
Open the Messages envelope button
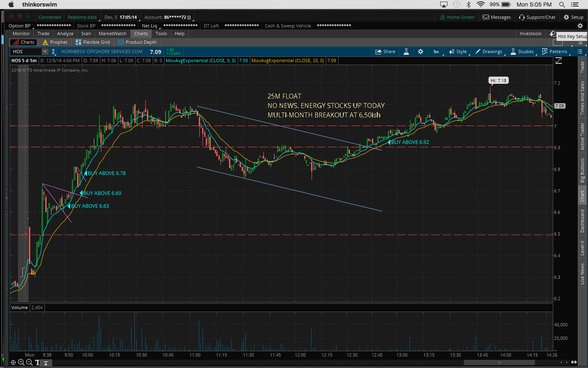[x=497, y=17]
